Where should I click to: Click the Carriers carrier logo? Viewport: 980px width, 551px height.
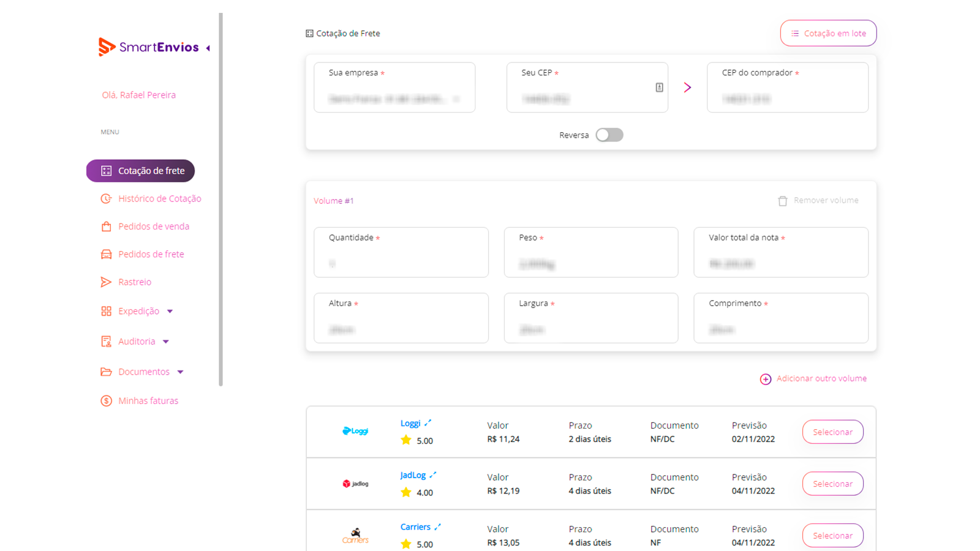coord(355,536)
